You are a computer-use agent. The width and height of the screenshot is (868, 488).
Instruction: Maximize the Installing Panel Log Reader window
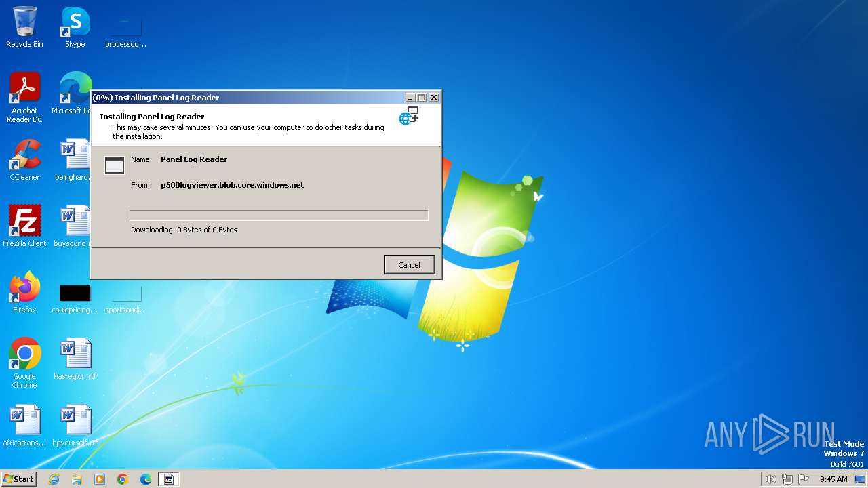pyautogui.click(x=422, y=98)
